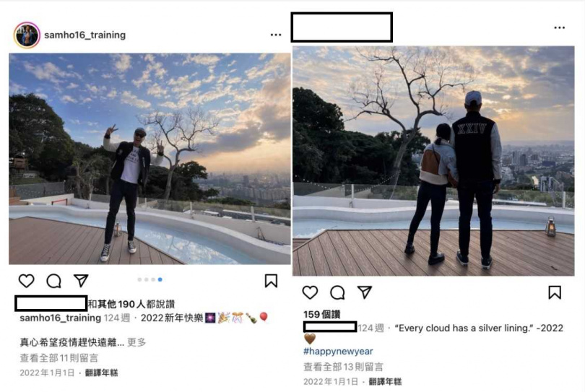Open the comment bubble on right post
The height and width of the screenshot is (392, 585).
pos(337,292)
